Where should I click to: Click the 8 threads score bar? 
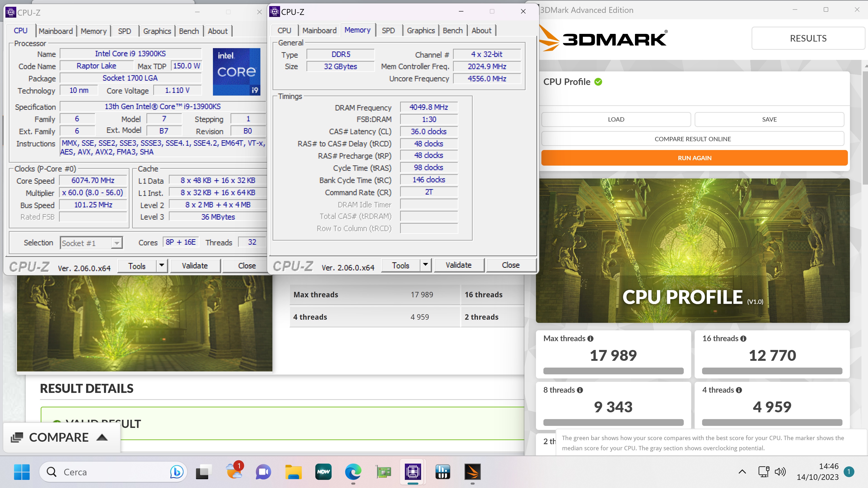coord(613,422)
